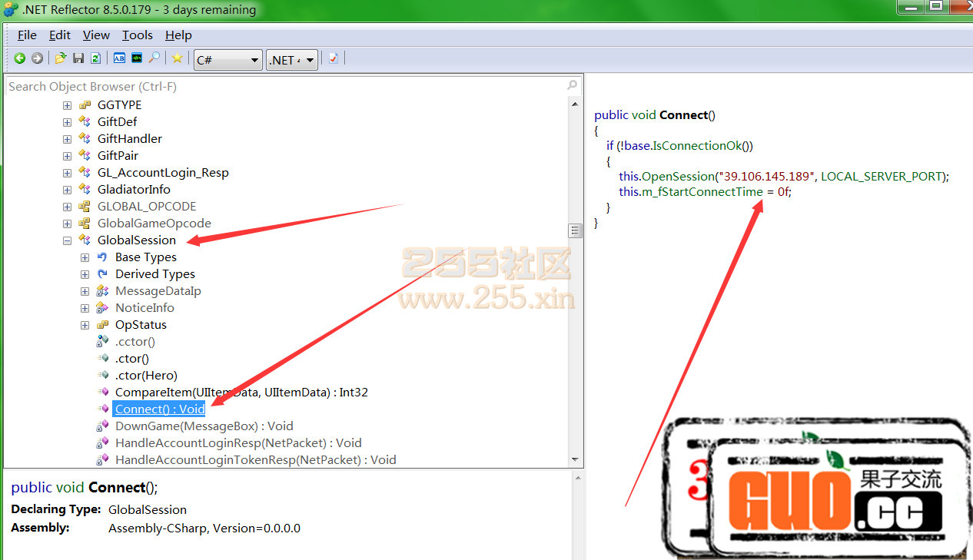Click the green waveform analyzer icon

(x=137, y=58)
